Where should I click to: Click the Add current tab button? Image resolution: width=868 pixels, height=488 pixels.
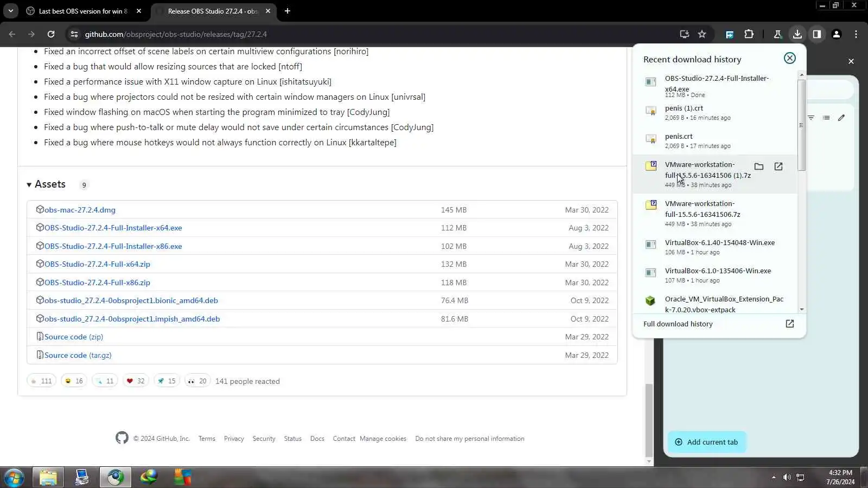707,442
